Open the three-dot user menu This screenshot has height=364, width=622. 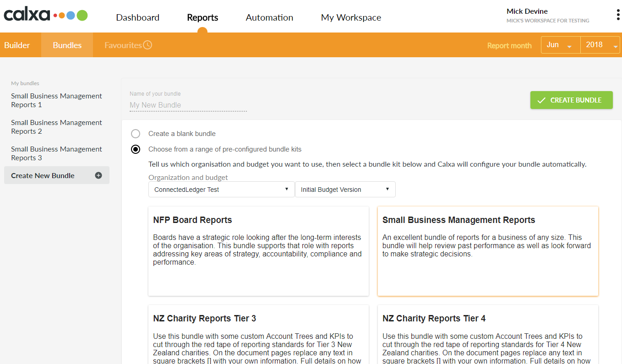(x=618, y=15)
